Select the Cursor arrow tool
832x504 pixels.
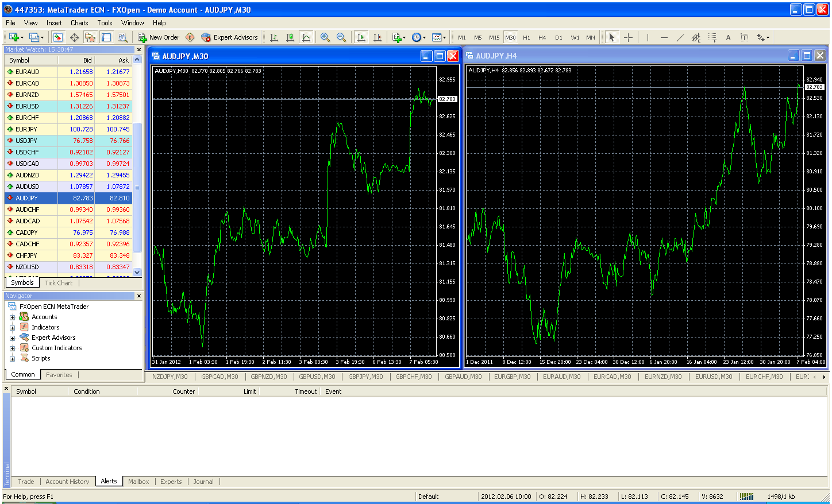click(x=612, y=37)
